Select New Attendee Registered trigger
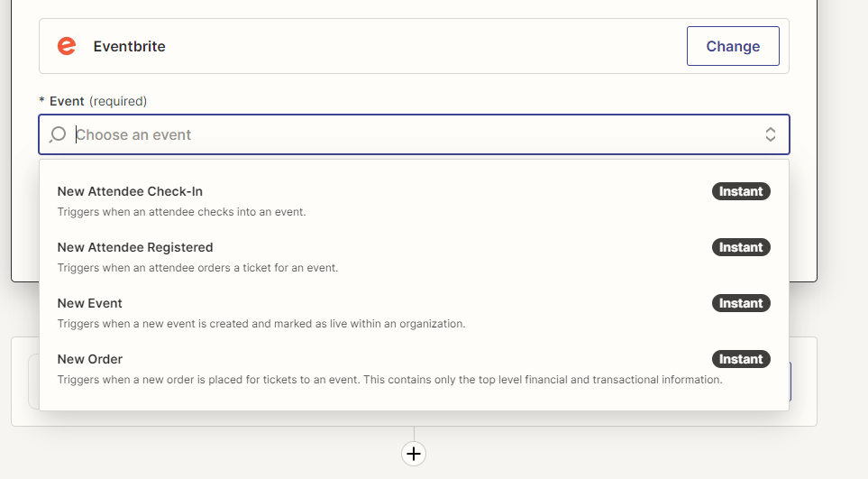Image resolution: width=868 pixels, height=479 pixels. pos(414,257)
